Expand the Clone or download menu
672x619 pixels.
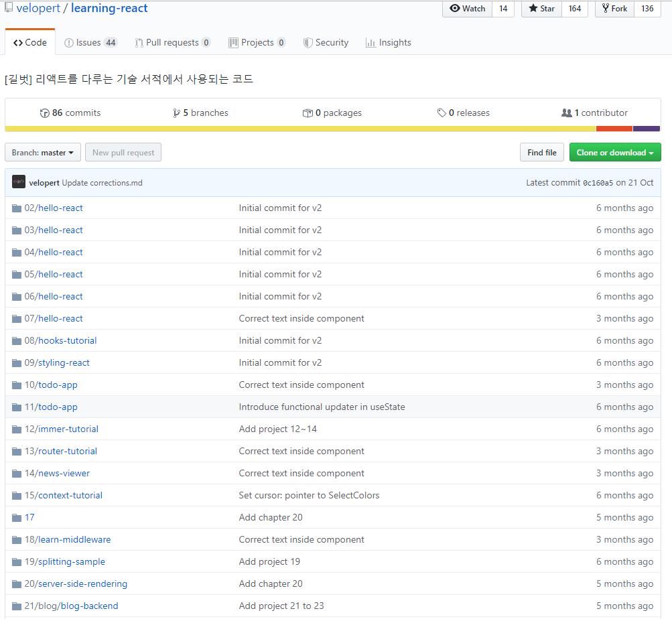click(615, 153)
